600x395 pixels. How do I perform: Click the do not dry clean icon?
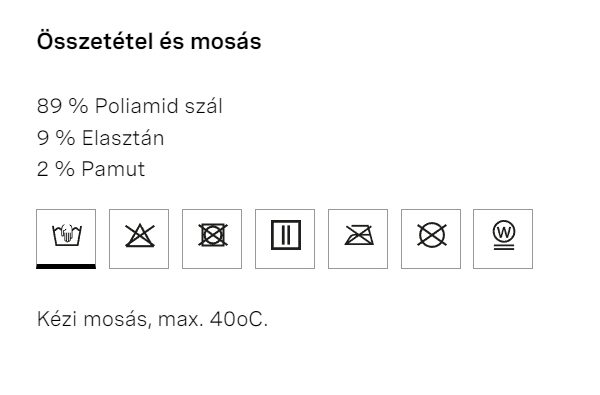click(431, 239)
